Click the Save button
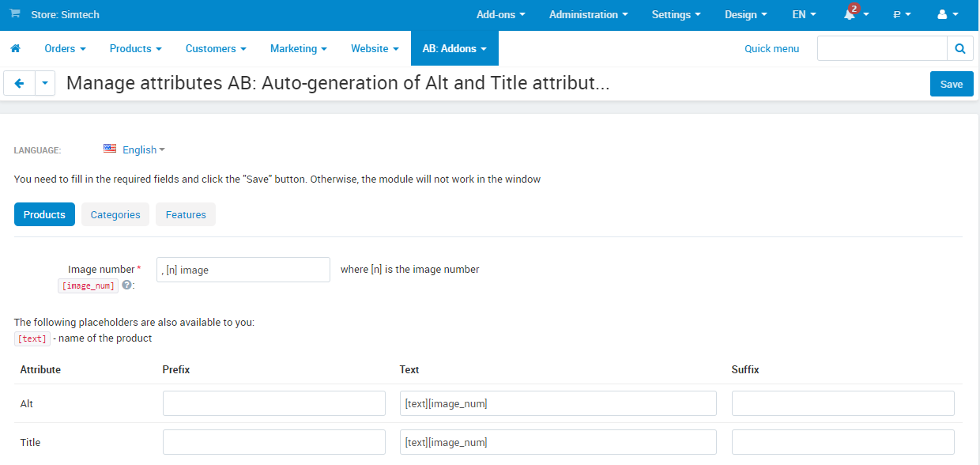The height and width of the screenshot is (465, 980). [951, 83]
